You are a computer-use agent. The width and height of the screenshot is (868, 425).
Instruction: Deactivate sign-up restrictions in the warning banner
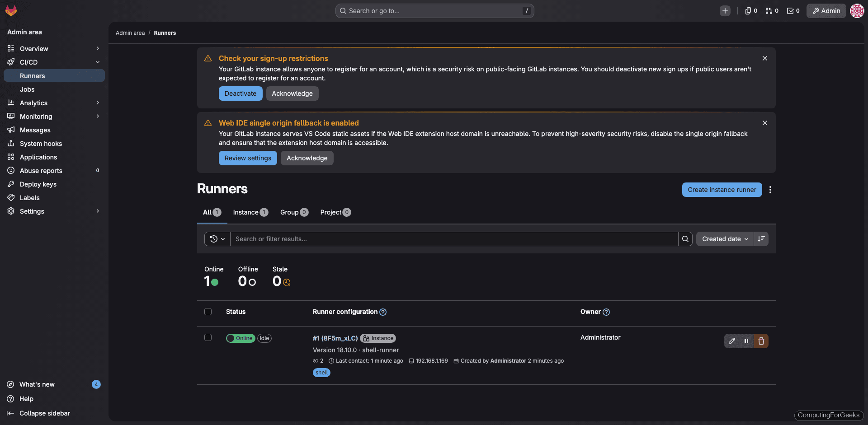[x=240, y=93]
